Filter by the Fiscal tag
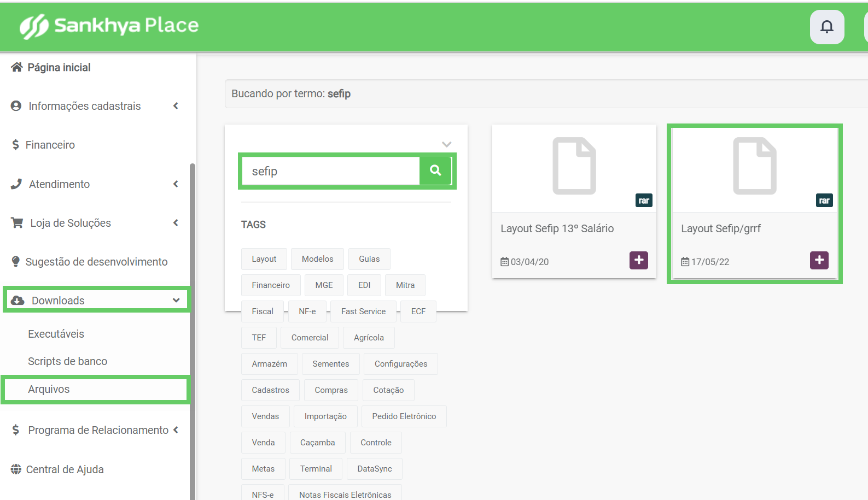Screen dimensions: 868x500 tap(263, 311)
